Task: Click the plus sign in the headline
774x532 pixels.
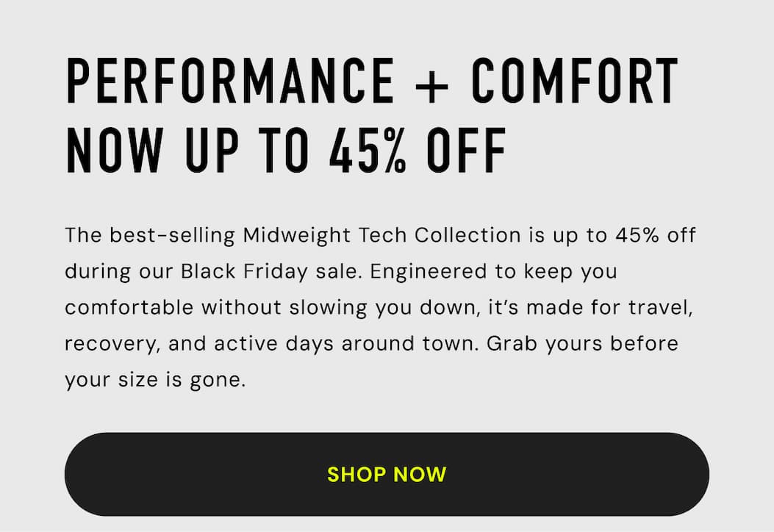Action: pos(431,82)
